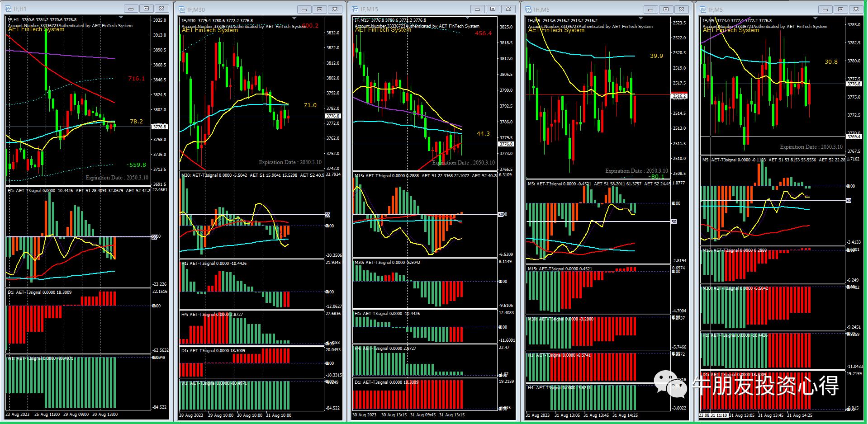This screenshot has height=424, width=868.
Task: Click the yellow 78.2 value in IF,H1
Action: pos(136,122)
